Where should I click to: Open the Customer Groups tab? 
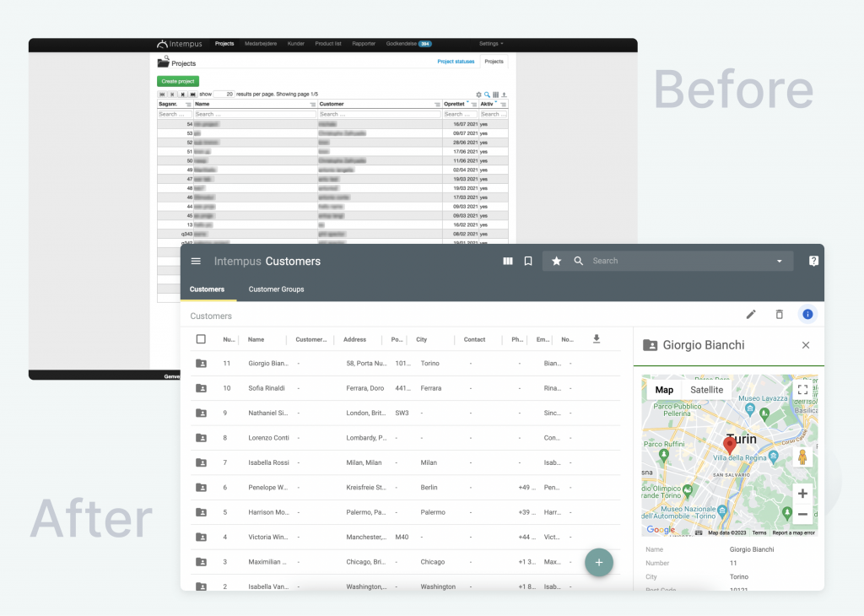click(276, 289)
